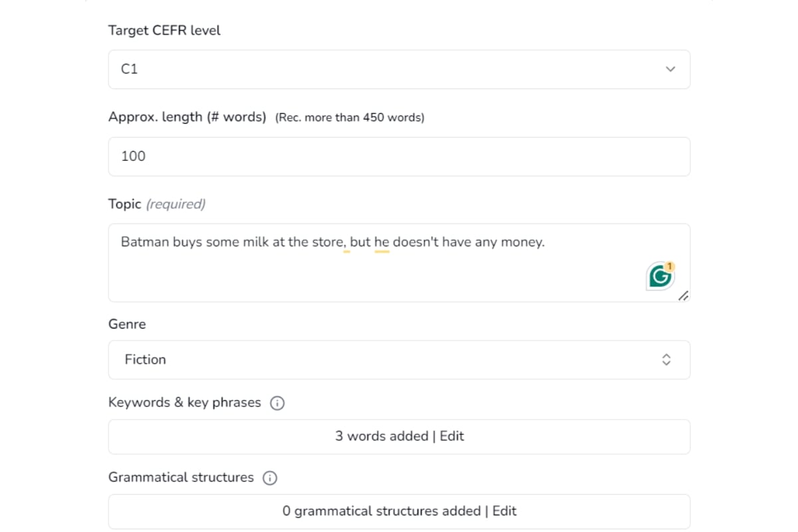The image size is (798, 532).
Task: Click the underlined word 'he' for suggestions
Action: point(381,242)
